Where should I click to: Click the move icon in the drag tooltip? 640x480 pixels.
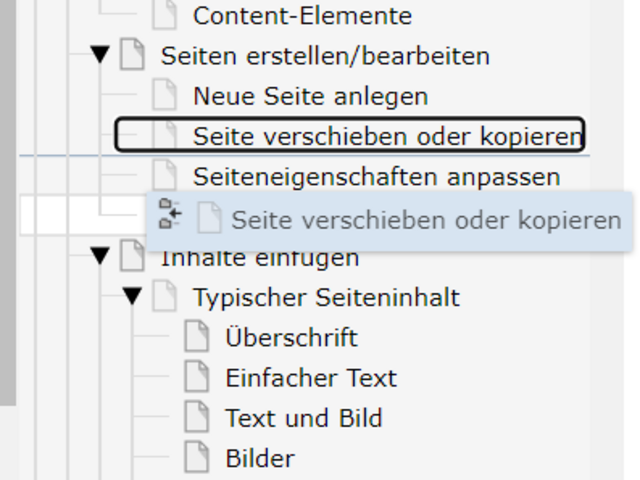[170, 216]
